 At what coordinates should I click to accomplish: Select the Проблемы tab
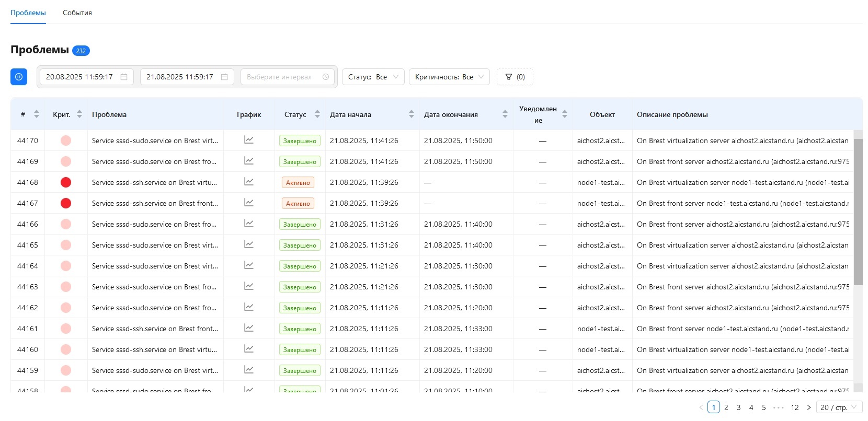click(28, 13)
